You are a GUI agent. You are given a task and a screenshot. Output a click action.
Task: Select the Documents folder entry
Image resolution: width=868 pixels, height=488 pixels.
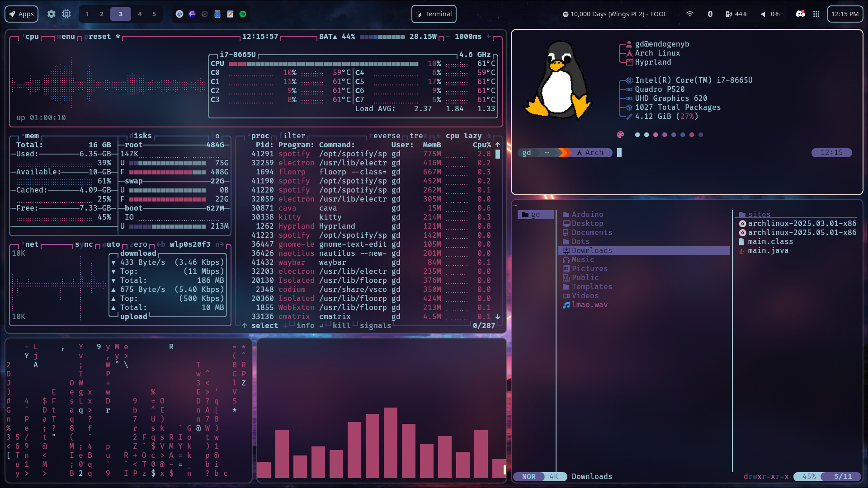click(587, 232)
